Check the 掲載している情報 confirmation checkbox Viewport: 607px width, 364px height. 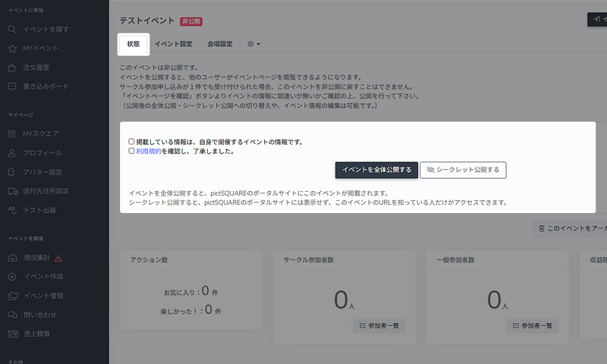point(131,142)
